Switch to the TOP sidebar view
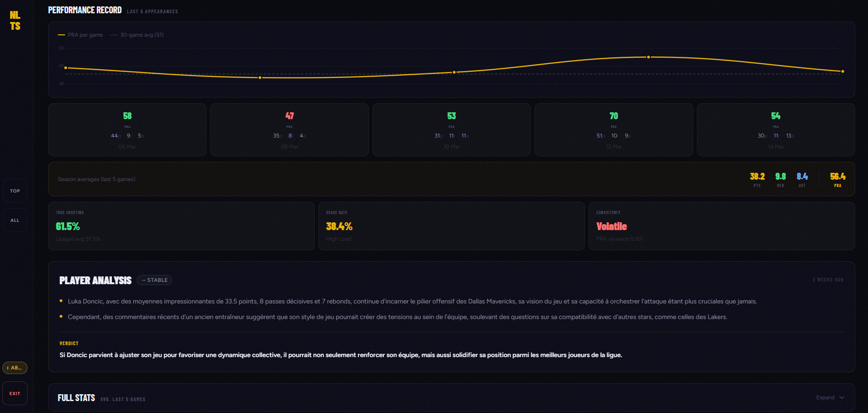The width and height of the screenshot is (868, 413). click(x=15, y=190)
